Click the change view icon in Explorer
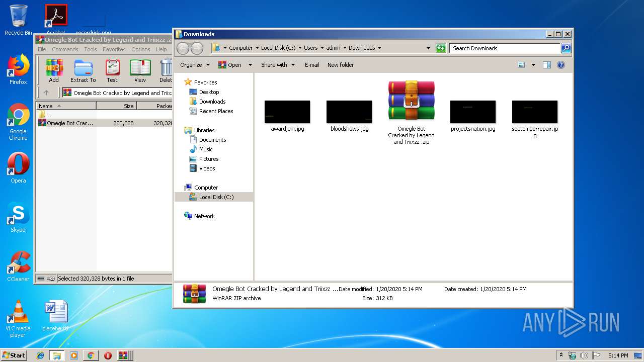Viewport: 644px width, 362px height. point(521,65)
